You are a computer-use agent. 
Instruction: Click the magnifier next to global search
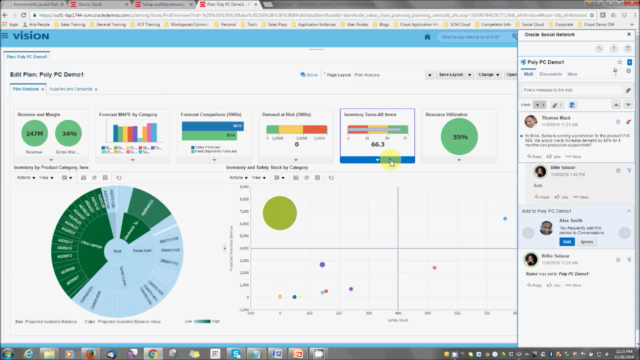(514, 37)
